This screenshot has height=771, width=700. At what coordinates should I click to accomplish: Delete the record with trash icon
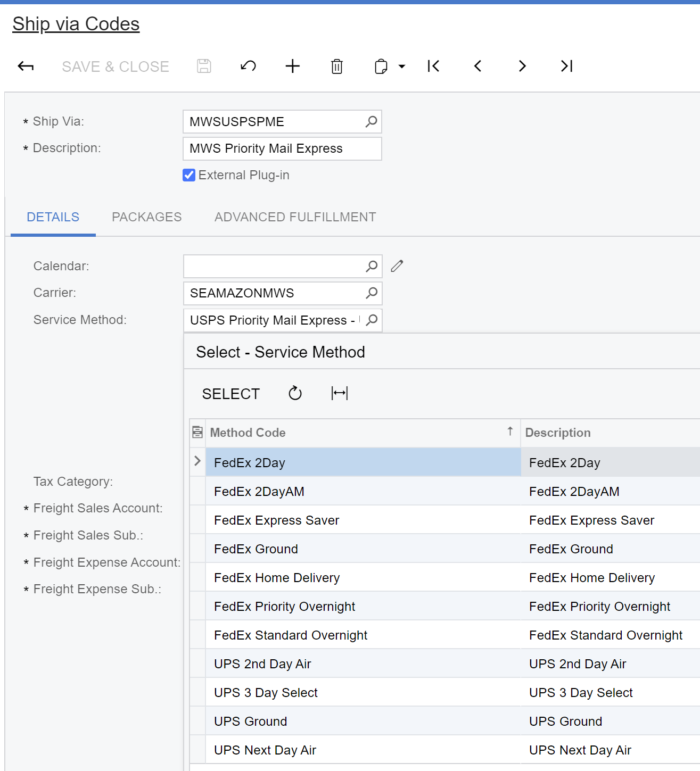click(x=337, y=67)
